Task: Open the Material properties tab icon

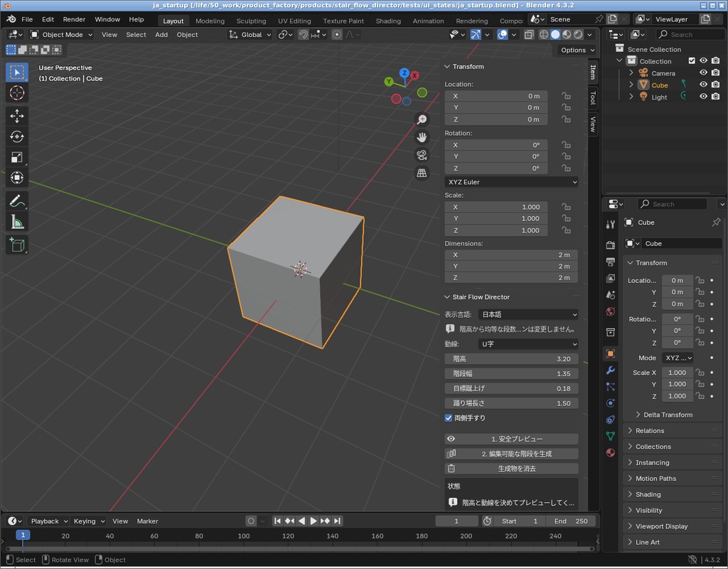Action: click(611, 452)
